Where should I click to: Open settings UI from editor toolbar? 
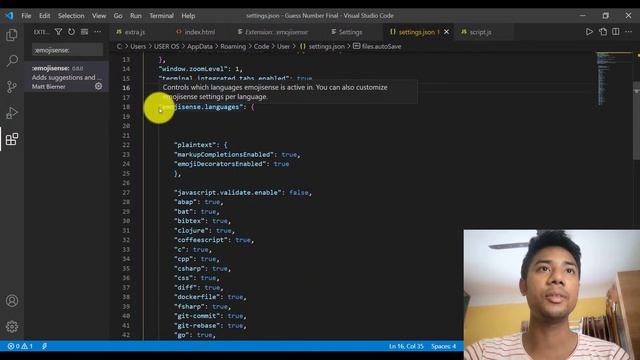pyautogui.click(x=603, y=32)
